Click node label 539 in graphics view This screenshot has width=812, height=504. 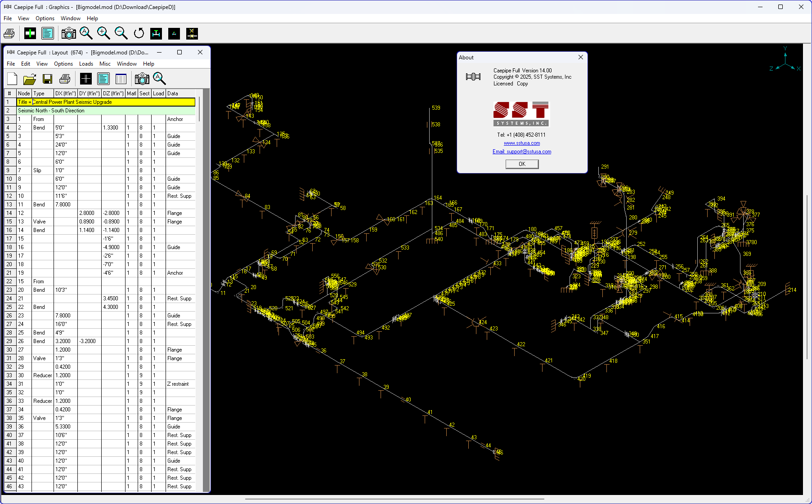[x=436, y=108]
